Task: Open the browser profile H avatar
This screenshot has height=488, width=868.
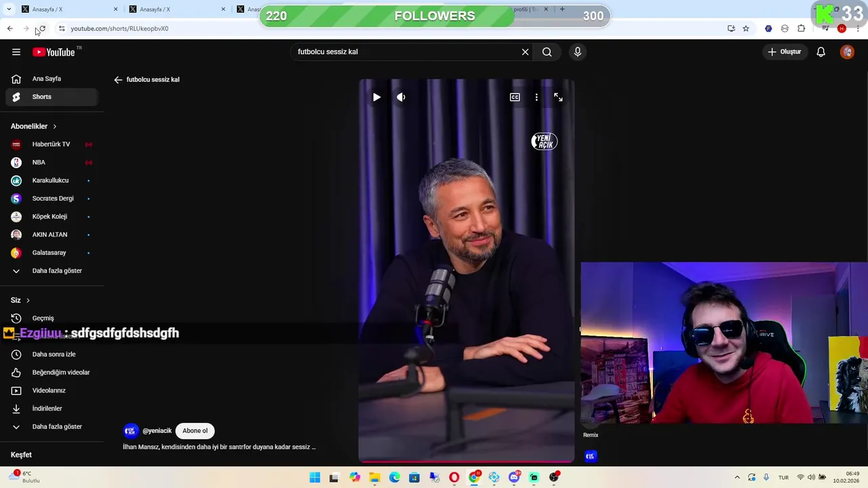Action: coord(842,28)
